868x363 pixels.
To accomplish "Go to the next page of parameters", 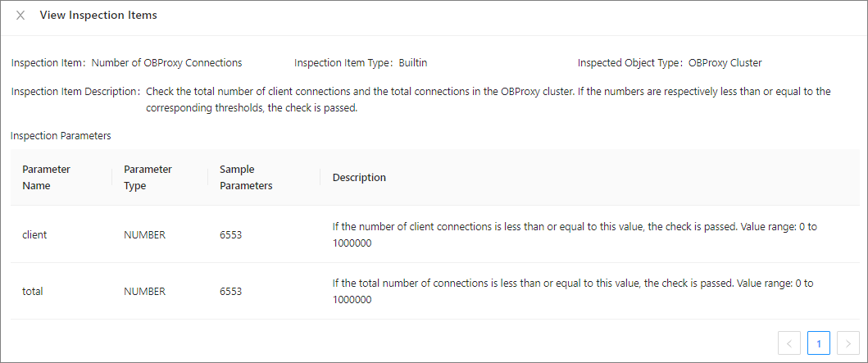I will [848, 343].
